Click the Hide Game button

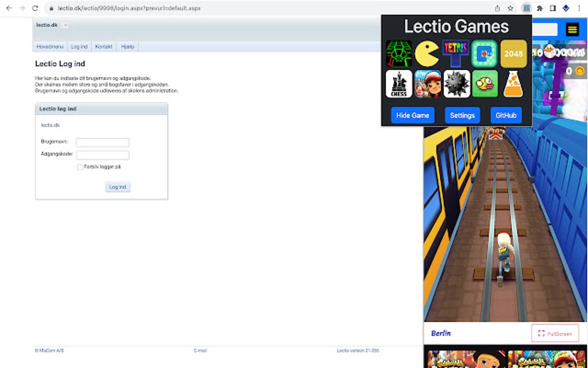[412, 115]
